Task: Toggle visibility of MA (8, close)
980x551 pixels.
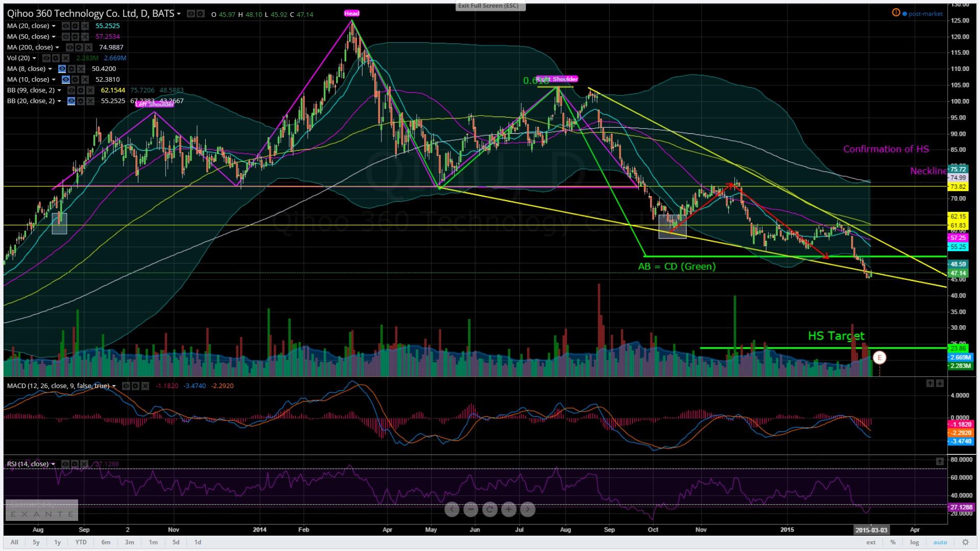Action: click(62, 68)
